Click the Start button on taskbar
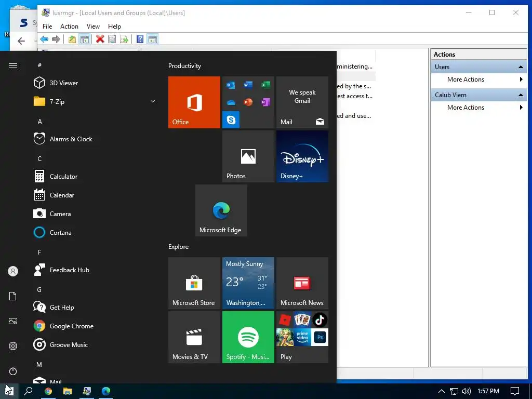 pos(9,391)
